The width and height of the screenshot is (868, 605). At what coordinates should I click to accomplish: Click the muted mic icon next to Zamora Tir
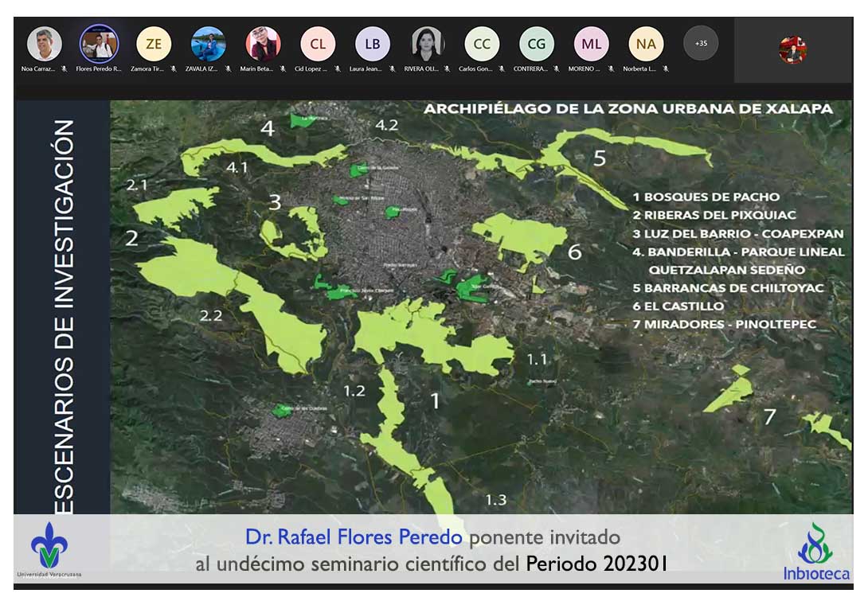[173, 69]
